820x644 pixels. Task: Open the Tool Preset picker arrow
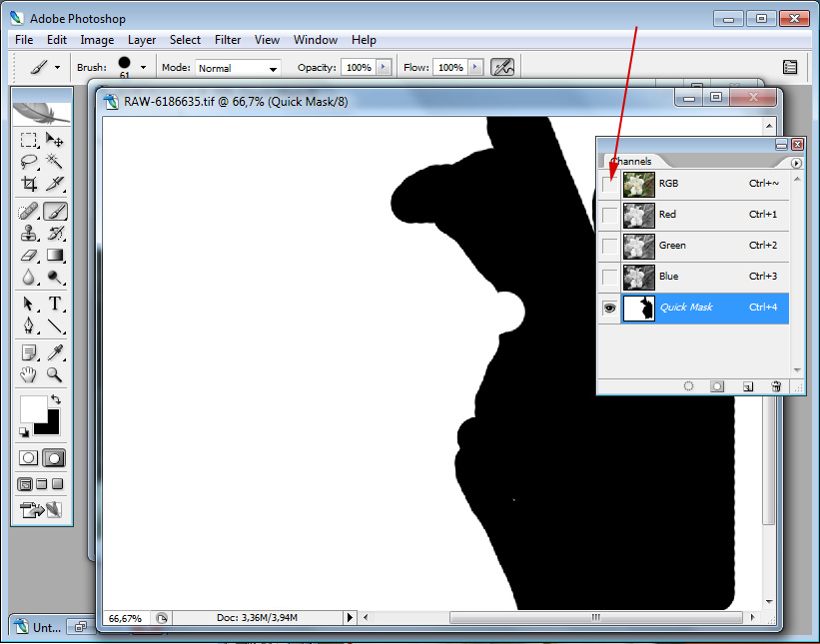[58, 67]
